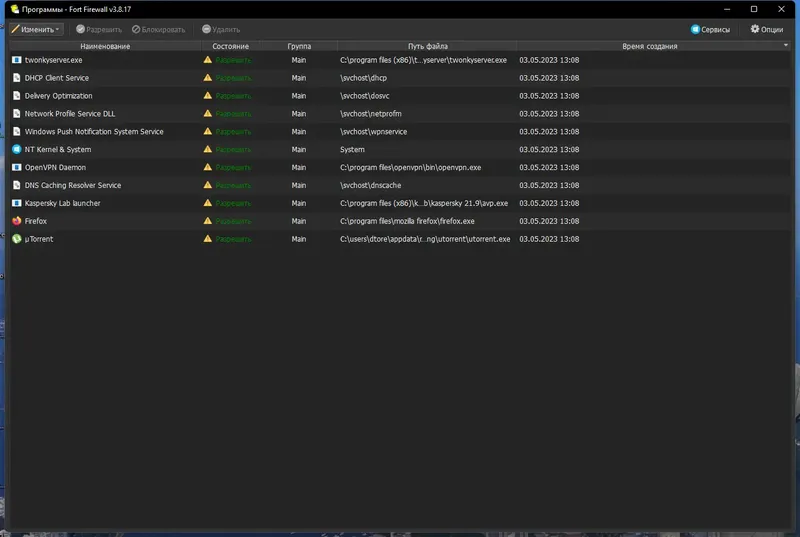Click the creation time in µTorrent row
Image resolution: width=800 pixels, height=537 pixels.
click(549, 239)
